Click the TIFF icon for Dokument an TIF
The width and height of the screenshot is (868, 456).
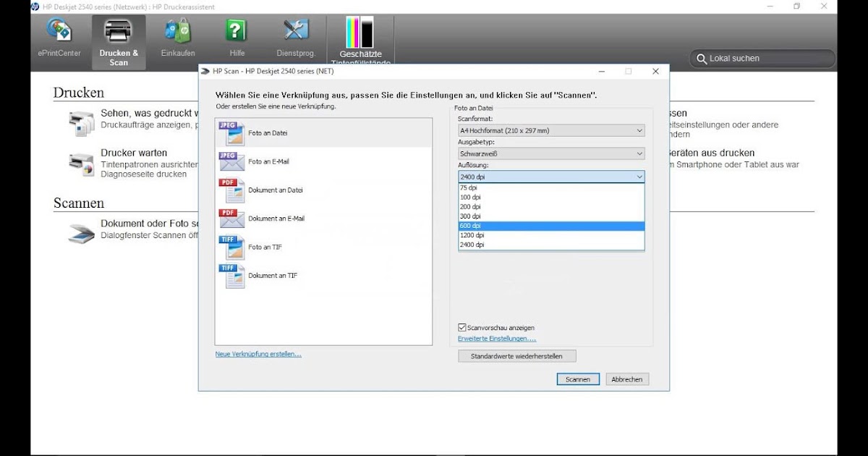click(231, 276)
